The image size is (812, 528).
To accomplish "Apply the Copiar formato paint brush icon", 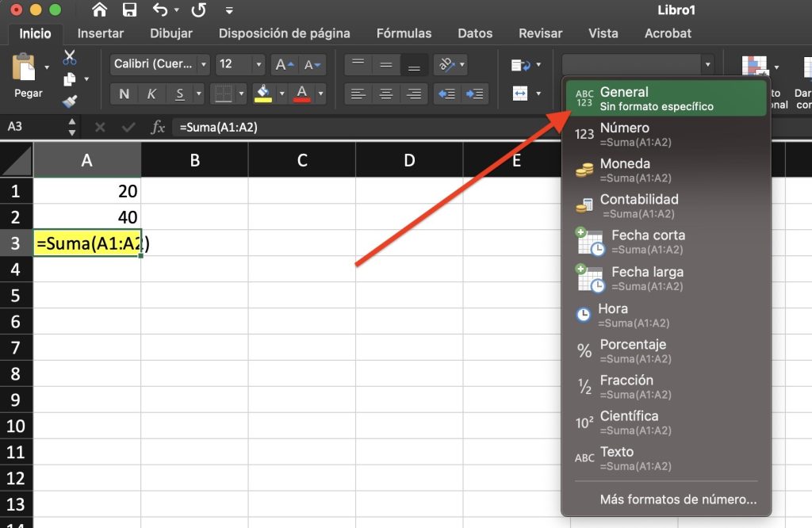I will (x=70, y=101).
